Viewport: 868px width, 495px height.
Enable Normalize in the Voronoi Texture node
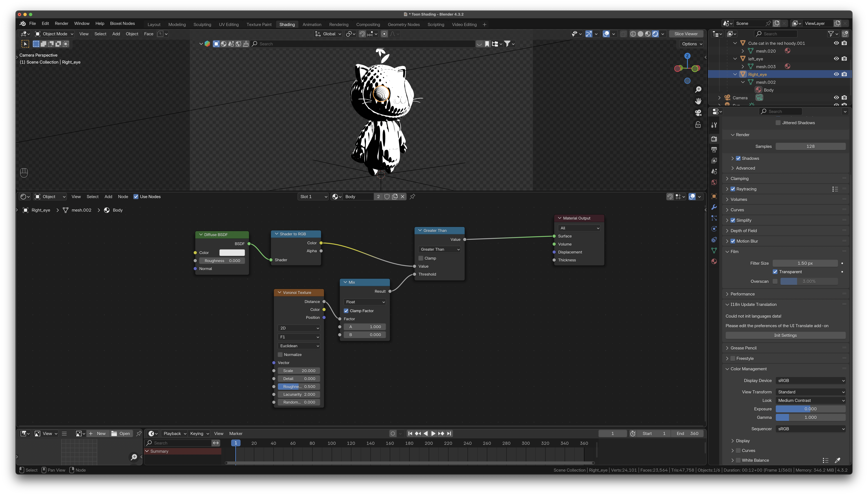coord(280,355)
